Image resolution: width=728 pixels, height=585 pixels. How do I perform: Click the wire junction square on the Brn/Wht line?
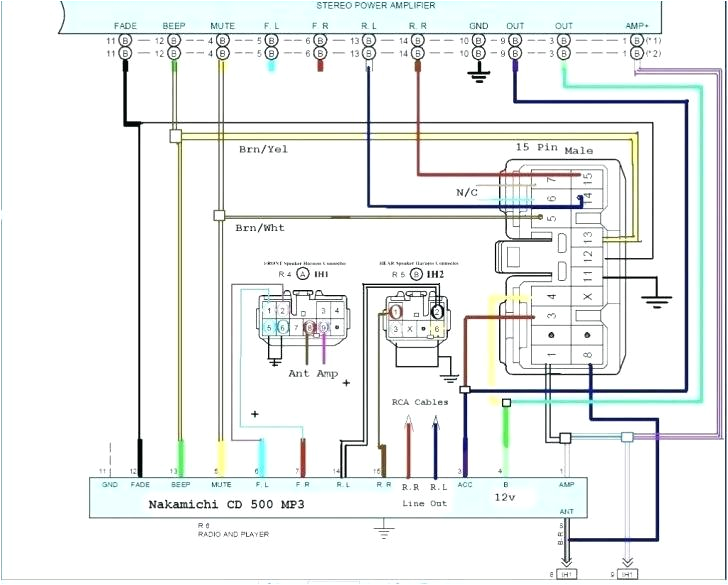(219, 215)
